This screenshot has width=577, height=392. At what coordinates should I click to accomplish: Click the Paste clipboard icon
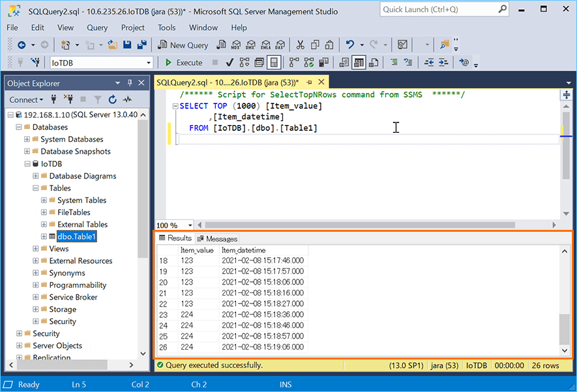[329, 45]
